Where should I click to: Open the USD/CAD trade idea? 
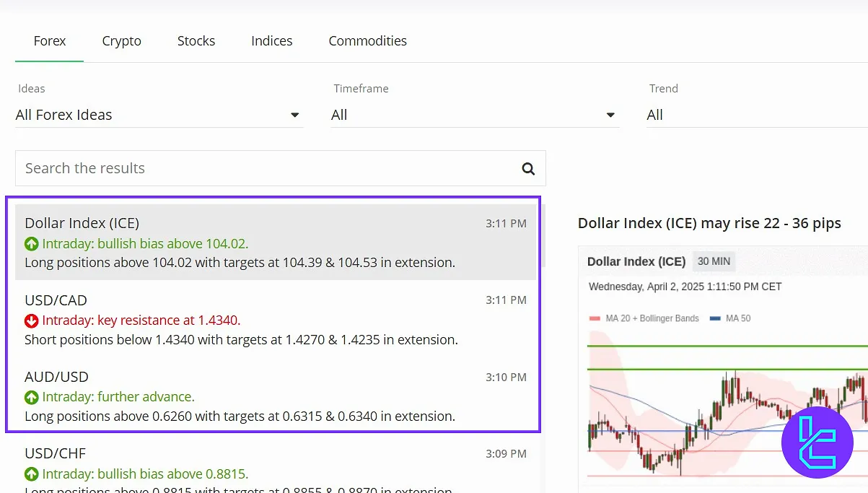(274, 319)
